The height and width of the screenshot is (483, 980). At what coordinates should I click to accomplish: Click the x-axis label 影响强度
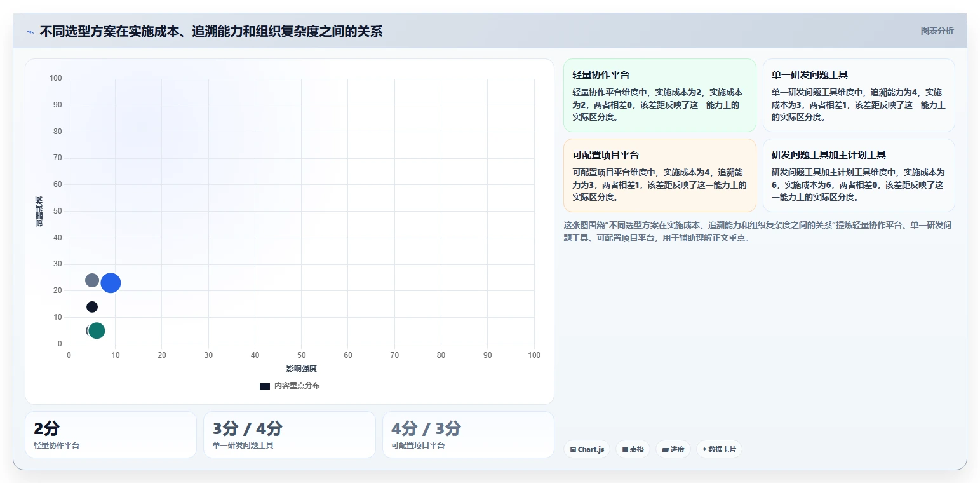[x=301, y=369]
